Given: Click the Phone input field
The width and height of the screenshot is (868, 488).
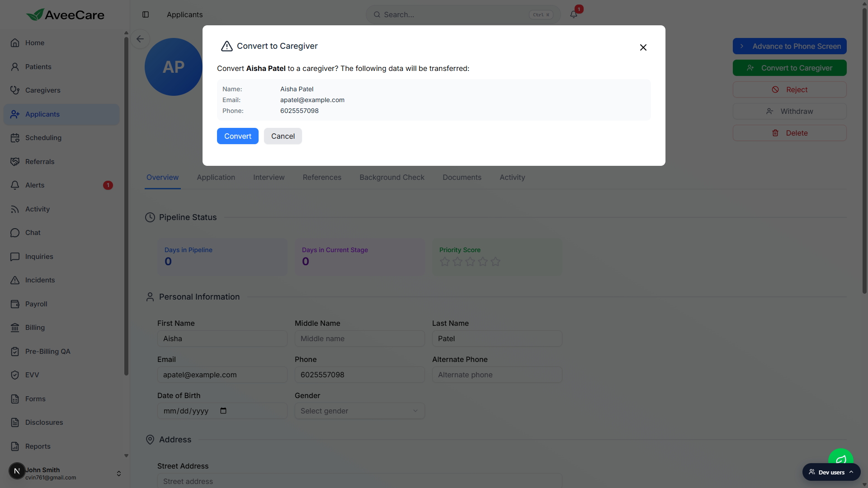Looking at the screenshot, I should (360, 375).
